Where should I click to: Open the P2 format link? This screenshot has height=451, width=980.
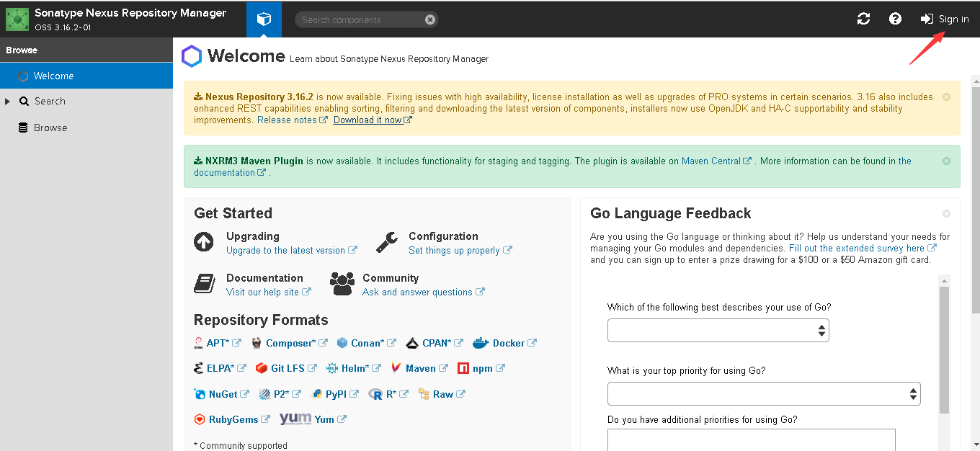pyautogui.click(x=287, y=394)
